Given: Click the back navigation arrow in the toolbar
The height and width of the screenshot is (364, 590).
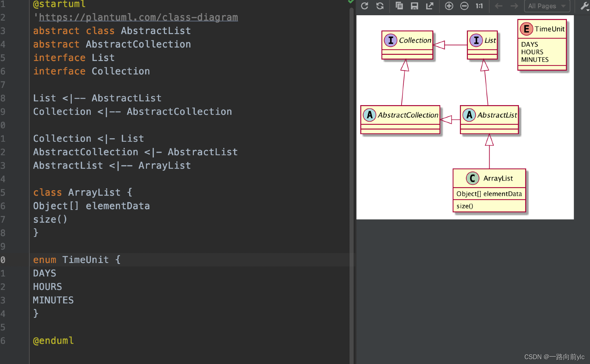Looking at the screenshot, I should point(499,6).
